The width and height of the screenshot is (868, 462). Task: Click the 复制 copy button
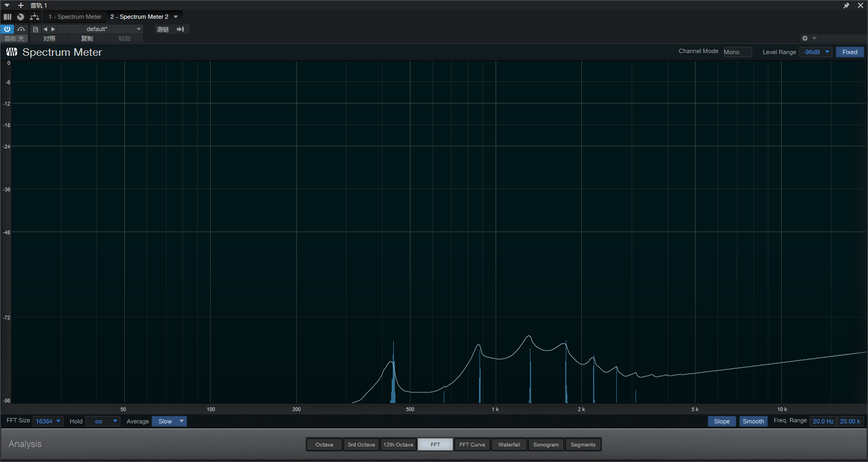(87, 39)
